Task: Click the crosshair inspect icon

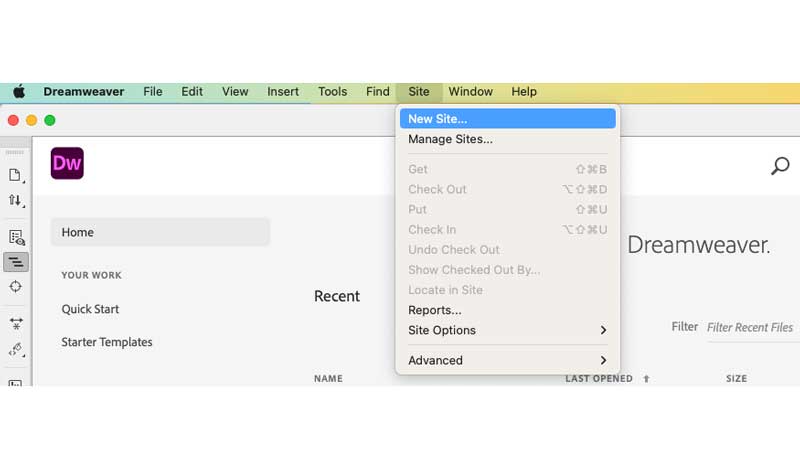Action: 16,287
